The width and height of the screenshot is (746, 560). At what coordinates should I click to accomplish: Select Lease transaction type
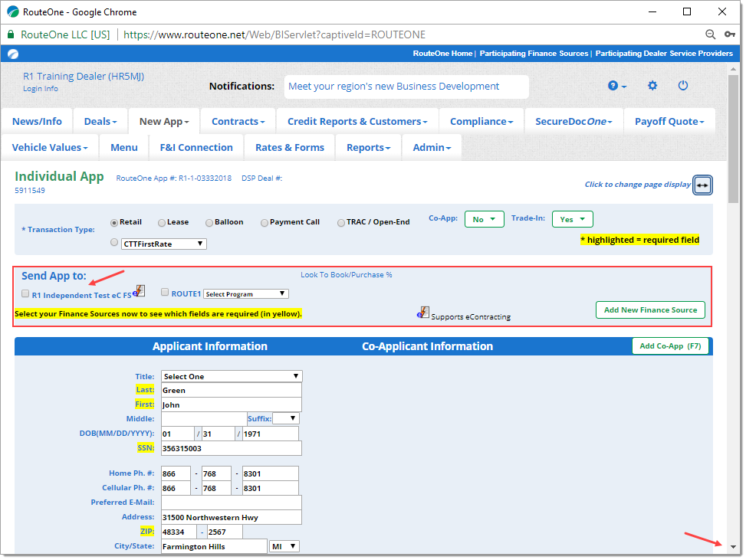(x=162, y=222)
